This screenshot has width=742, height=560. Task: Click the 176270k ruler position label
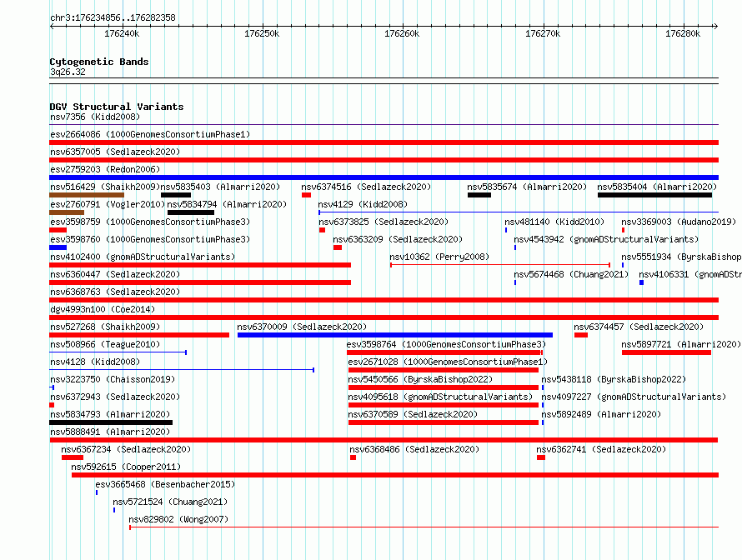(543, 33)
